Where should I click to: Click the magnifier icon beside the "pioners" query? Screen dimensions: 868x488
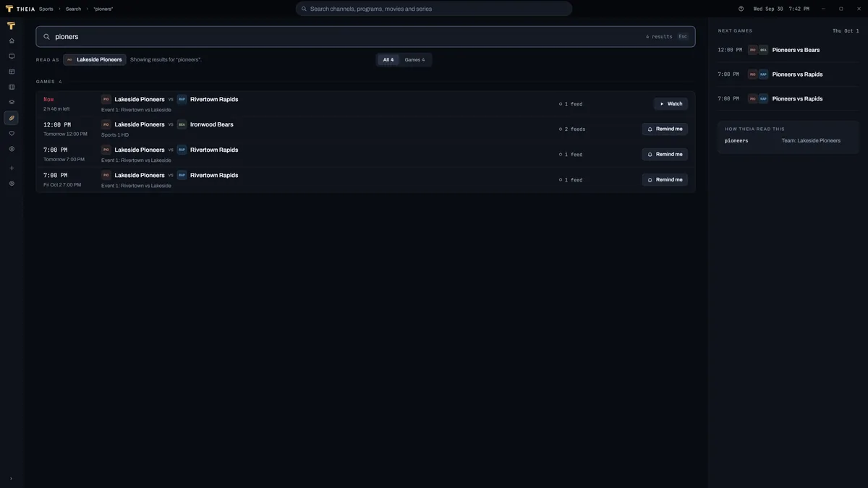(47, 37)
